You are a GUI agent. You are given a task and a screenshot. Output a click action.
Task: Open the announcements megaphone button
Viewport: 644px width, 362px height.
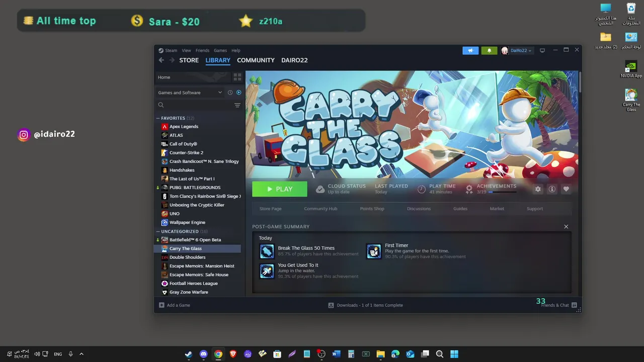click(470, 50)
